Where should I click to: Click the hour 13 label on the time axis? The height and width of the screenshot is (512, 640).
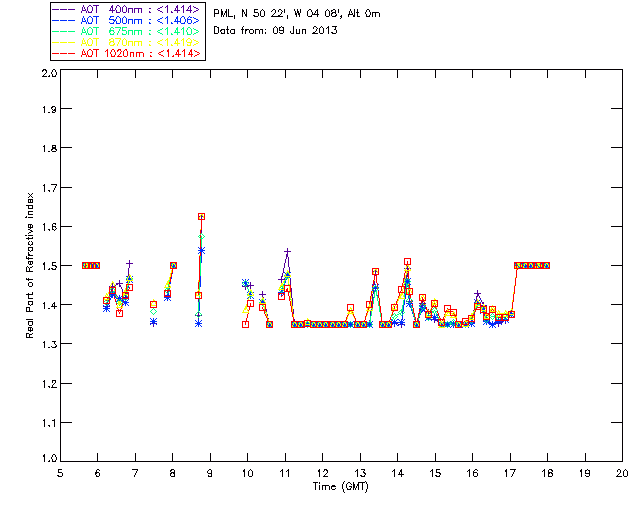point(360,473)
